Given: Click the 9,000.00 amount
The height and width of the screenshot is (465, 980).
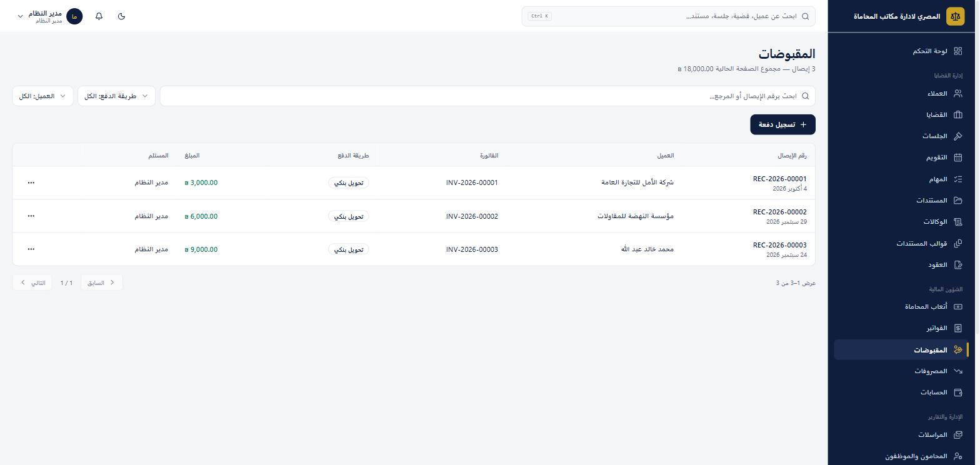Looking at the screenshot, I should 201,249.
